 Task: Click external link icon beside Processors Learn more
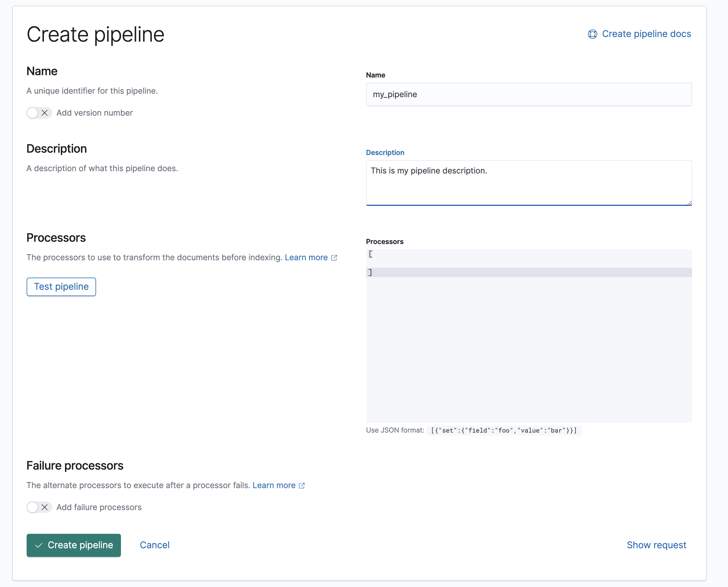334,258
